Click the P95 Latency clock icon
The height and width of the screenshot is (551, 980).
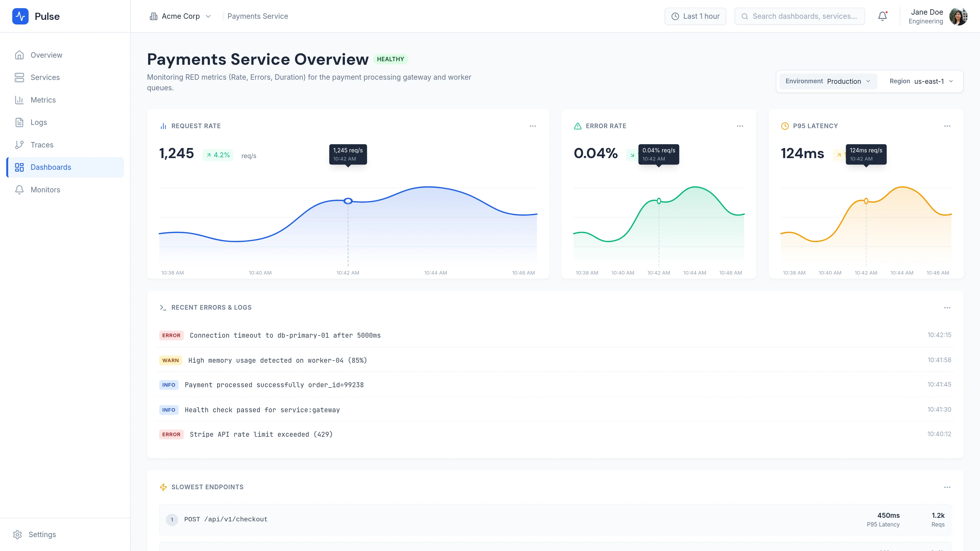(785, 126)
